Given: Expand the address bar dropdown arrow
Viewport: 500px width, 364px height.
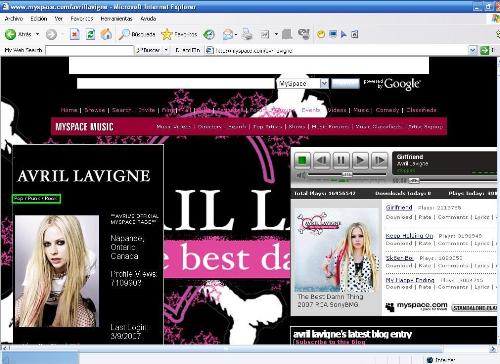Looking at the screenshot, I should pyautogui.click(x=473, y=51).
